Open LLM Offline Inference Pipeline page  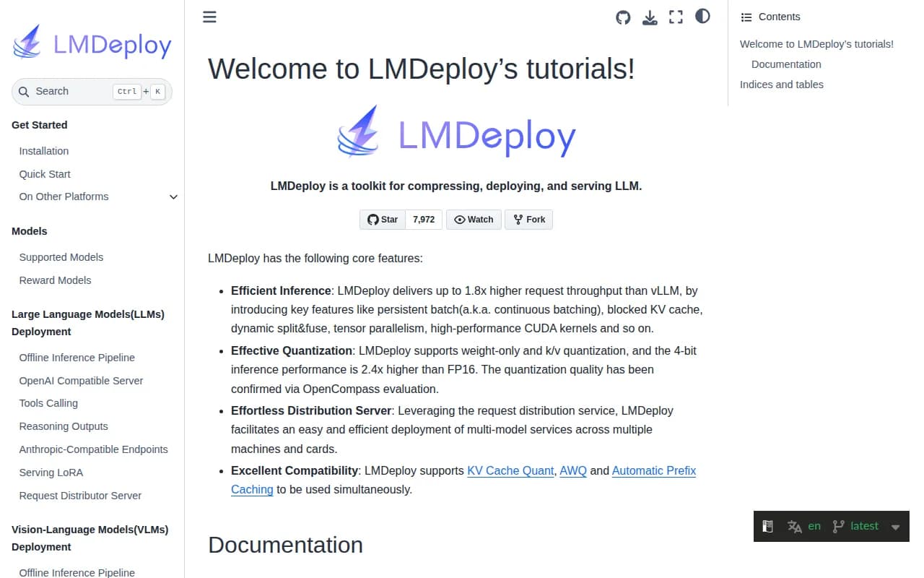click(77, 358)
